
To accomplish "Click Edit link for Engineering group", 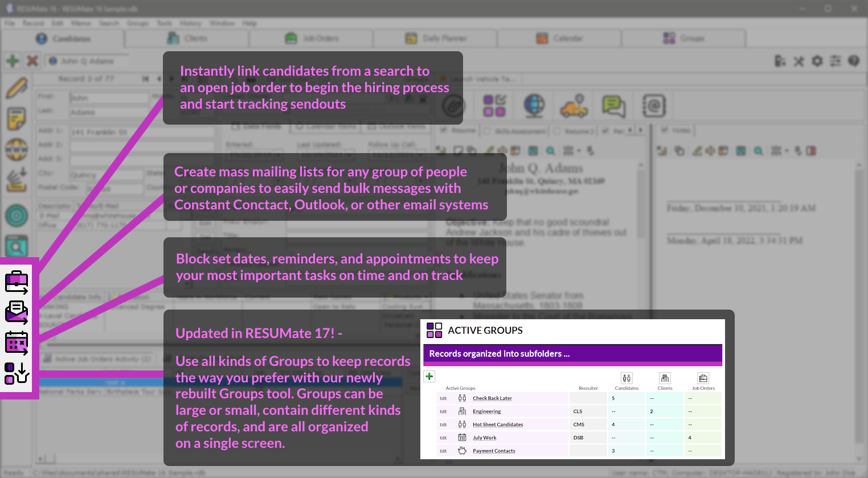I will tap(443, 411).
